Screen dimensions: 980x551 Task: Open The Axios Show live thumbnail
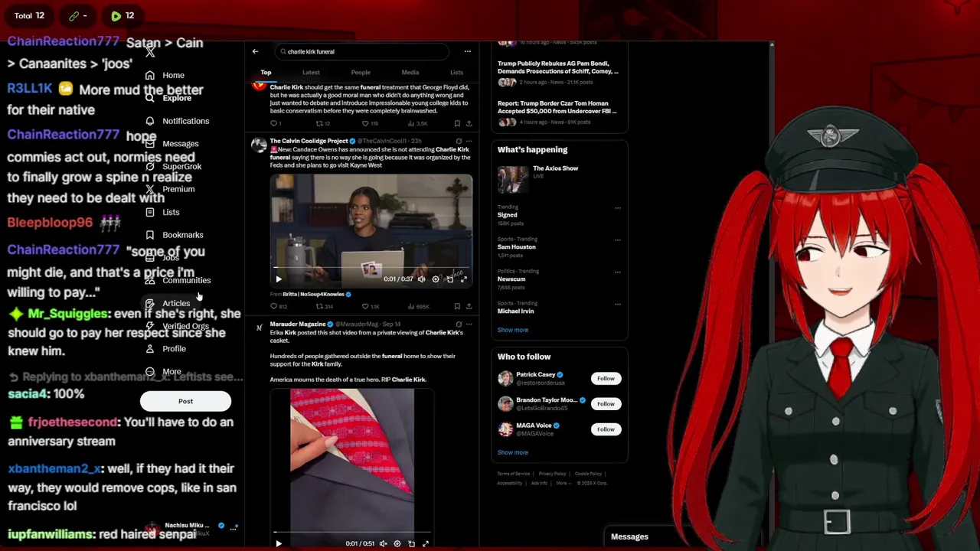(x=512, y=179)
